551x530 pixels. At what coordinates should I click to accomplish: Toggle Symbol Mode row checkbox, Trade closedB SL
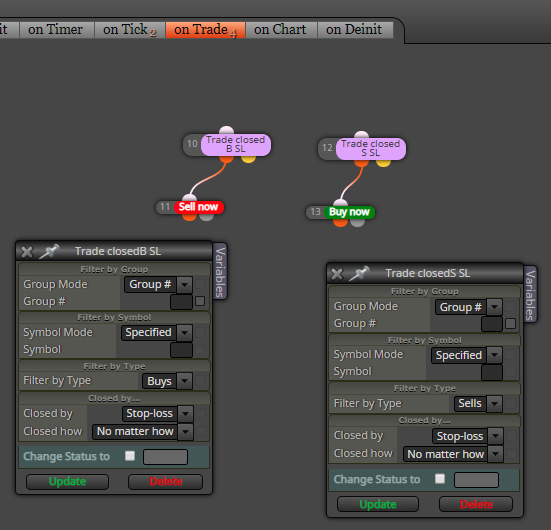pyautogui.click(x=200, y=332)
